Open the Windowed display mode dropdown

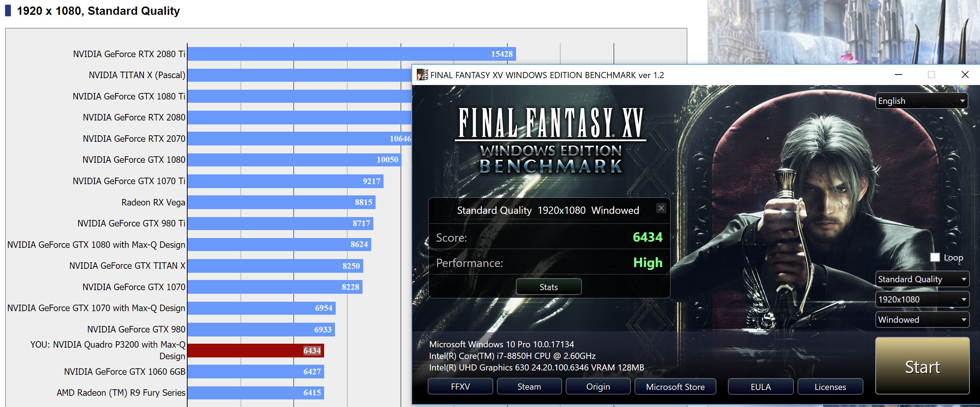point(922,319)
